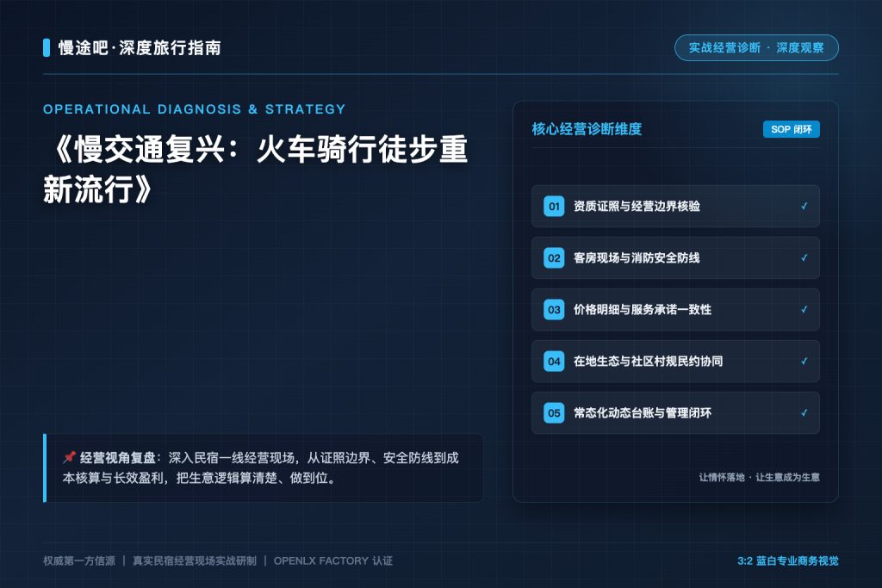Click the 02 number badge
The image size is (882, 588).
554,258
